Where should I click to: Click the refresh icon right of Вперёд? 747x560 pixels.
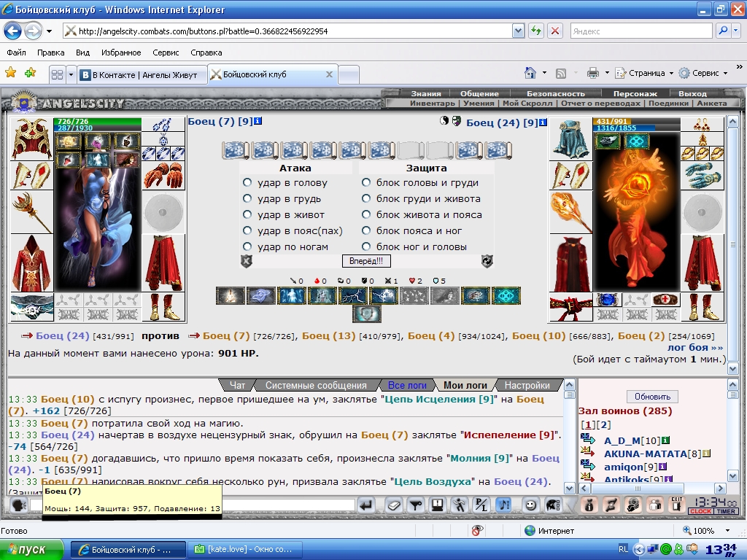pyautogui.click(x=487, y=261)
